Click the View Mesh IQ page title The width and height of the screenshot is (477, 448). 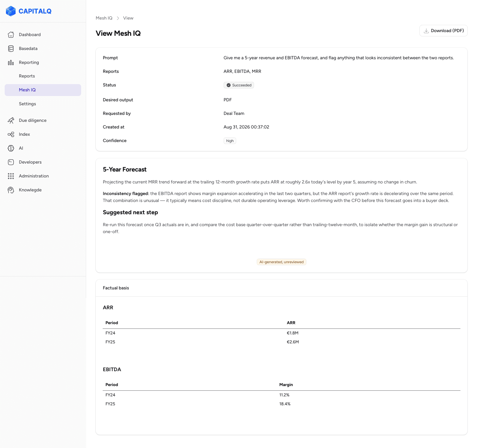tap(118, 33)
